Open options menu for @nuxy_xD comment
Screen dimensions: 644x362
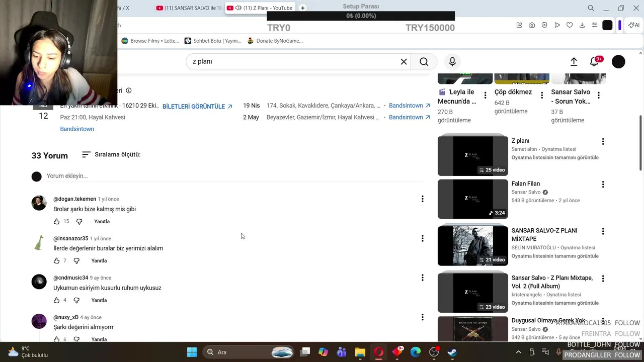click(x=422, y=317)
